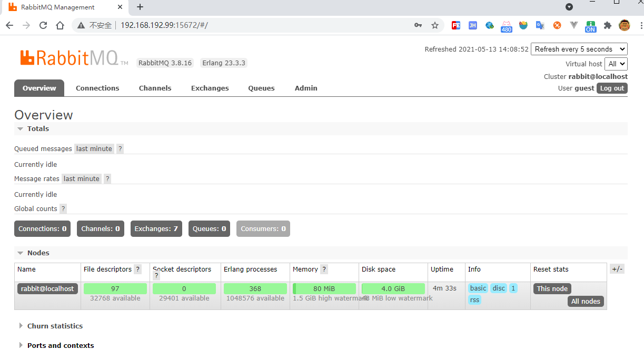Open the red FE extension
644x350 pixels.
pos(456,25)
